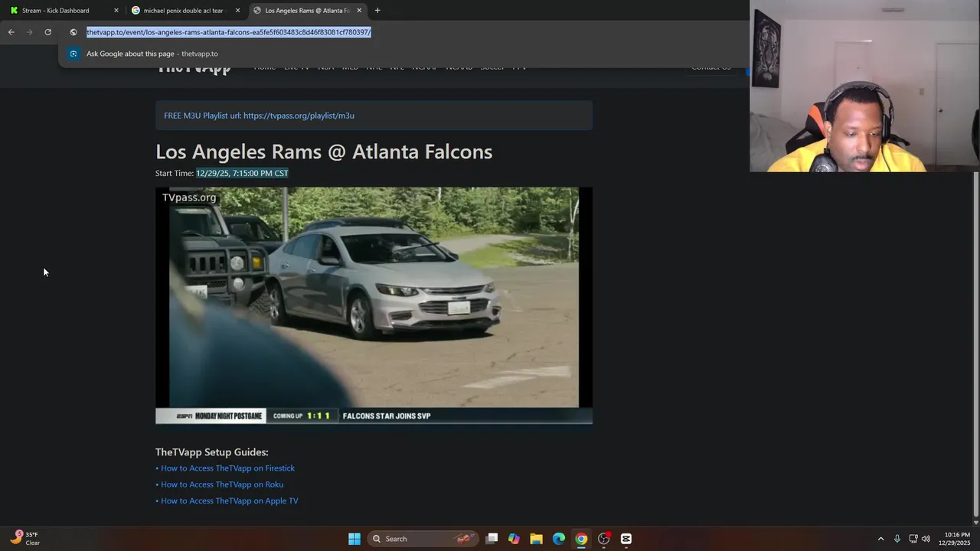The width and height of the screenshot is (980, 551).
Task: Open the clock showing 10:16 PM
Action: tap(954, 539)
